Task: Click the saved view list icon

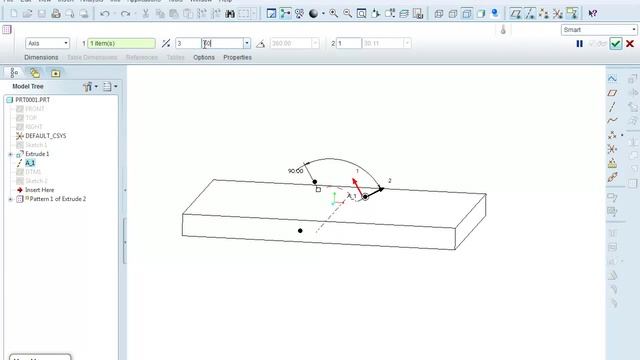Action: pos(389,13)
